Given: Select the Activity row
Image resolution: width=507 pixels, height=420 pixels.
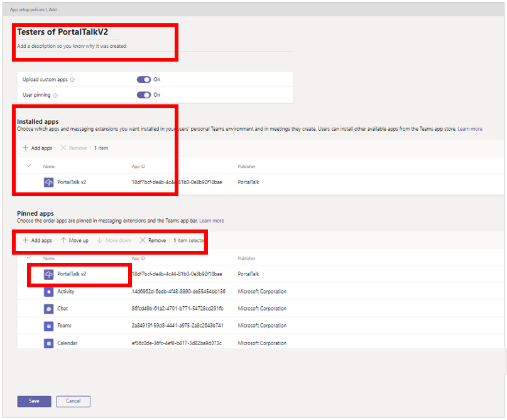Looking at the screenshot, I should pos(259,292).
